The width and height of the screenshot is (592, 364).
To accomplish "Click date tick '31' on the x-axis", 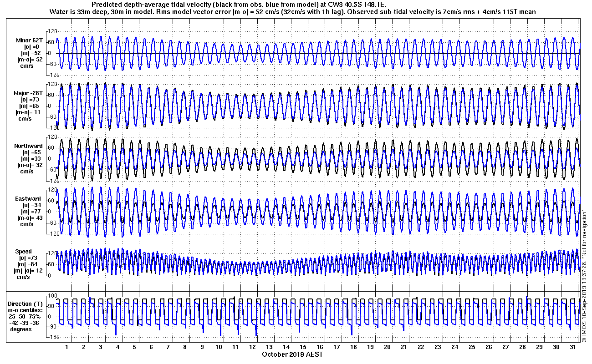I will [x=573, y=347].
